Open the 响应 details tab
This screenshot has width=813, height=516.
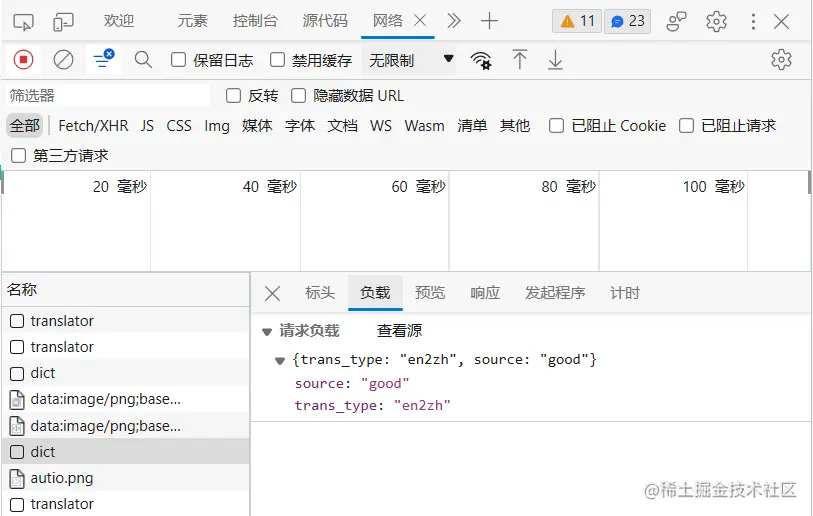(485, 293)
